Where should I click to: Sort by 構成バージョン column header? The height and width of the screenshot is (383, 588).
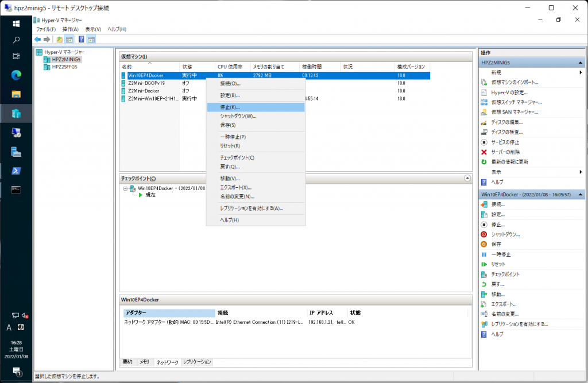pos(412,67)
